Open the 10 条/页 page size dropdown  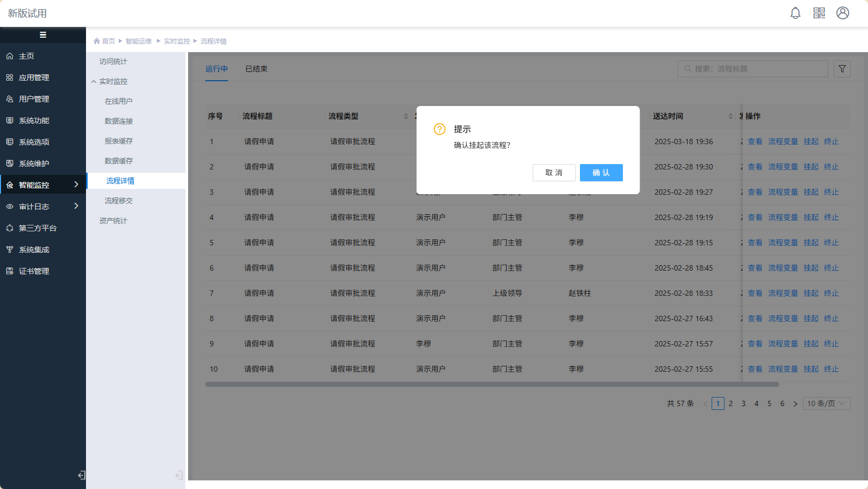827,403
